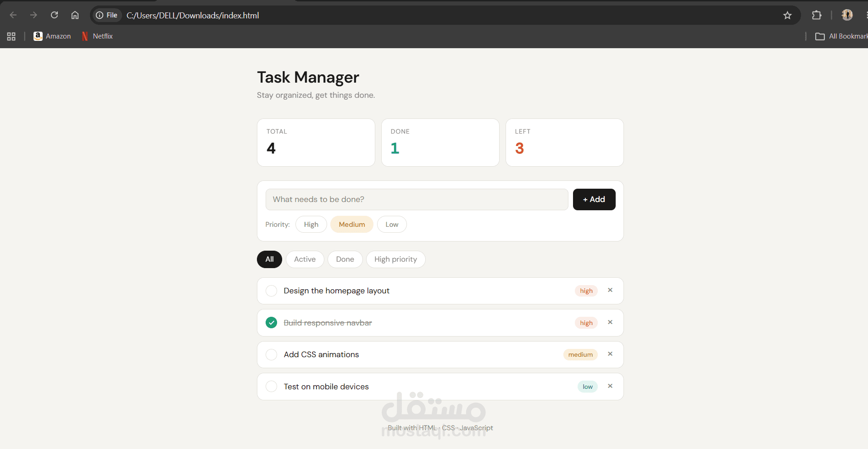Screen dimensions: 868x449
Task: Mark 'Test on mobile devices' as done
Action: pos(272,387)
